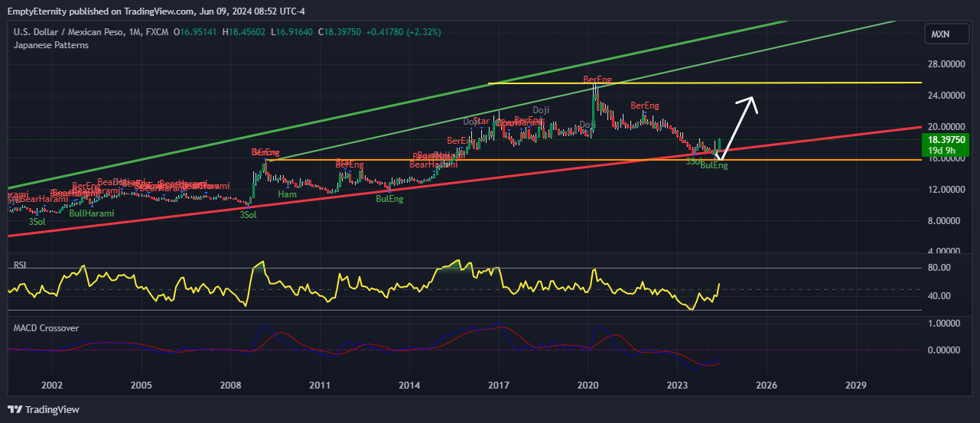
Task: Click the 2014 time axis label
Action: coord(409,386)
